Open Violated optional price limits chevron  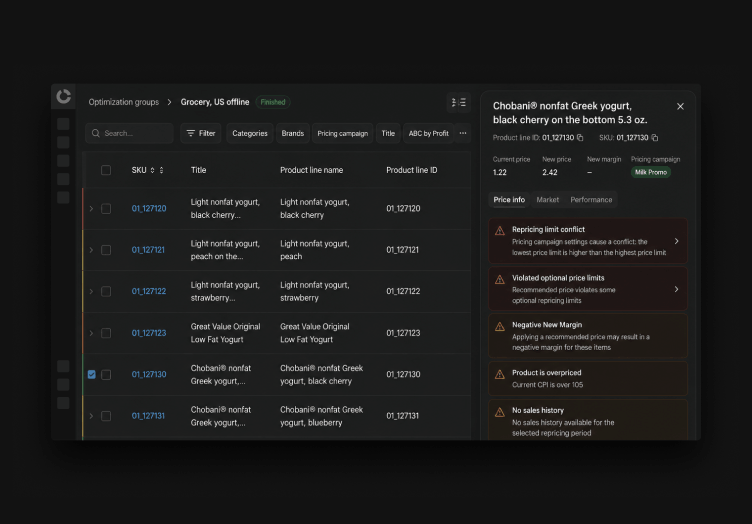coord(676,289)
